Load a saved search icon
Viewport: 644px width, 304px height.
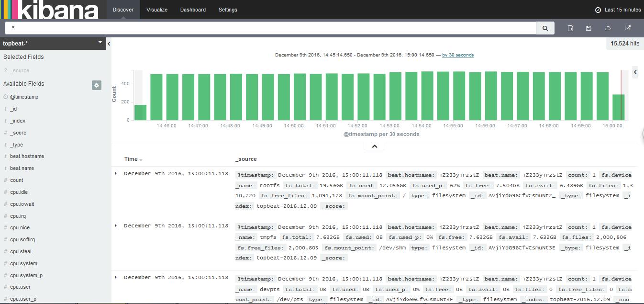(x=608, y=28)
